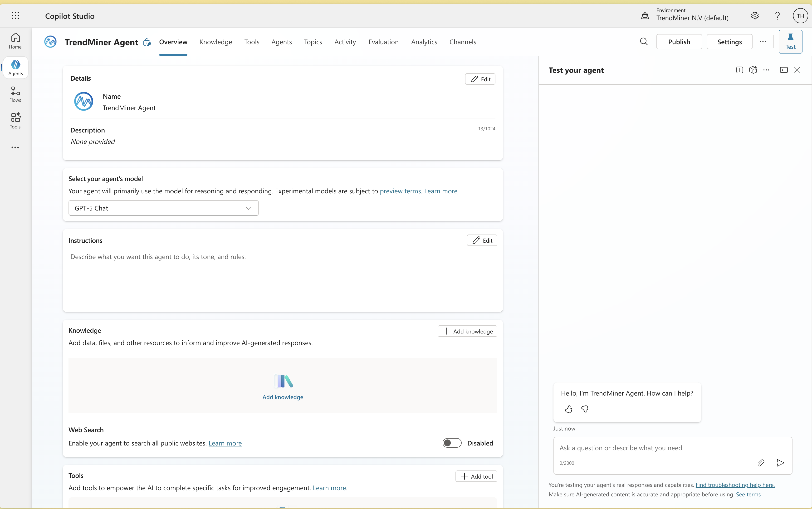Open Agents in the left sidebar
Image resolution: width=812 pixels, height=509 pixels.
click(x=15, y=68)
